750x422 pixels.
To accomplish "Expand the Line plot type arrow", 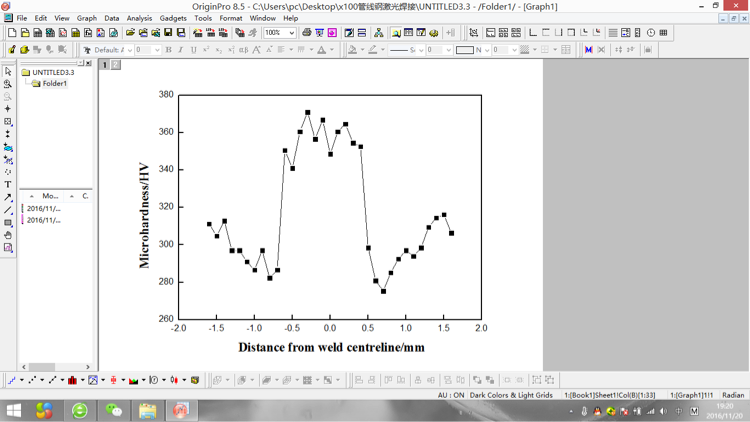I will [x=22, y=380].
